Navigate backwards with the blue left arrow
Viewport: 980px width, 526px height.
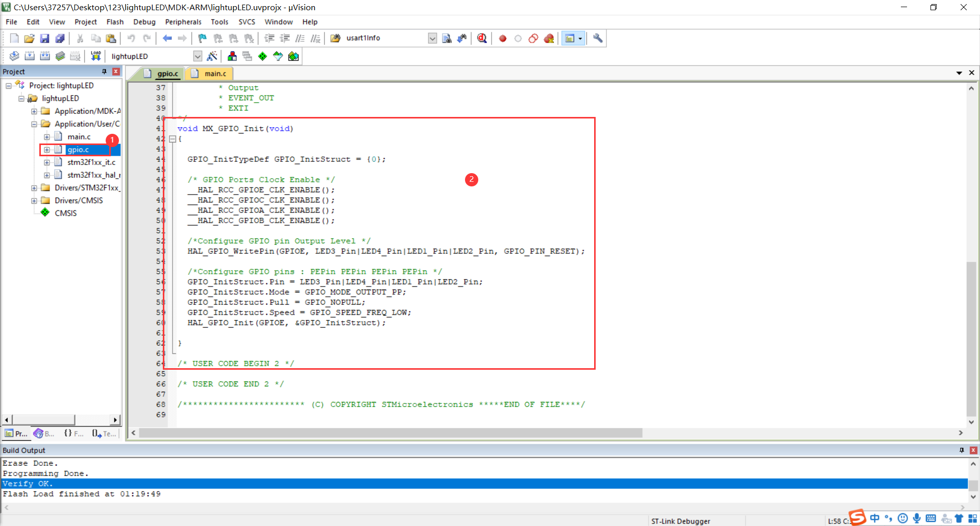(167, 38)
